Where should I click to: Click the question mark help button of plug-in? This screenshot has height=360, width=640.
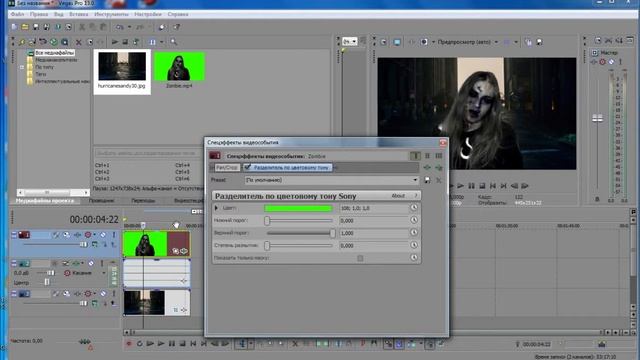(416, 196)
